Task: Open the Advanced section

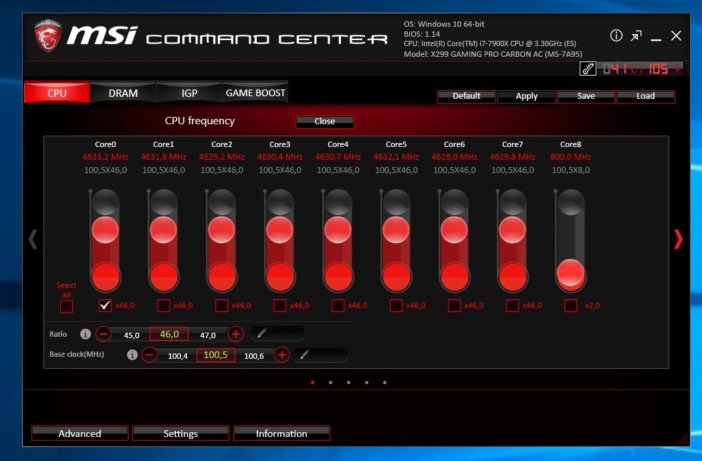Action: tap(80, 433)
